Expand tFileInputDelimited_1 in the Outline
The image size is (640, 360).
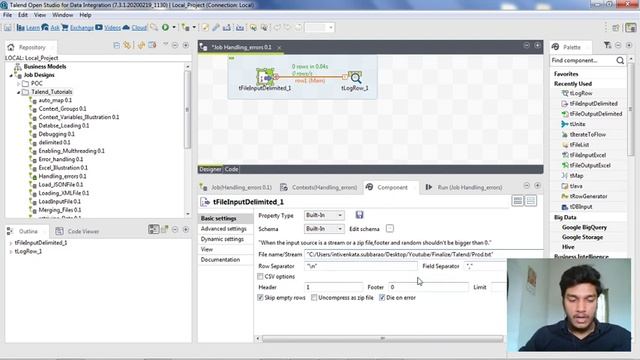click(x=10, y=243)
